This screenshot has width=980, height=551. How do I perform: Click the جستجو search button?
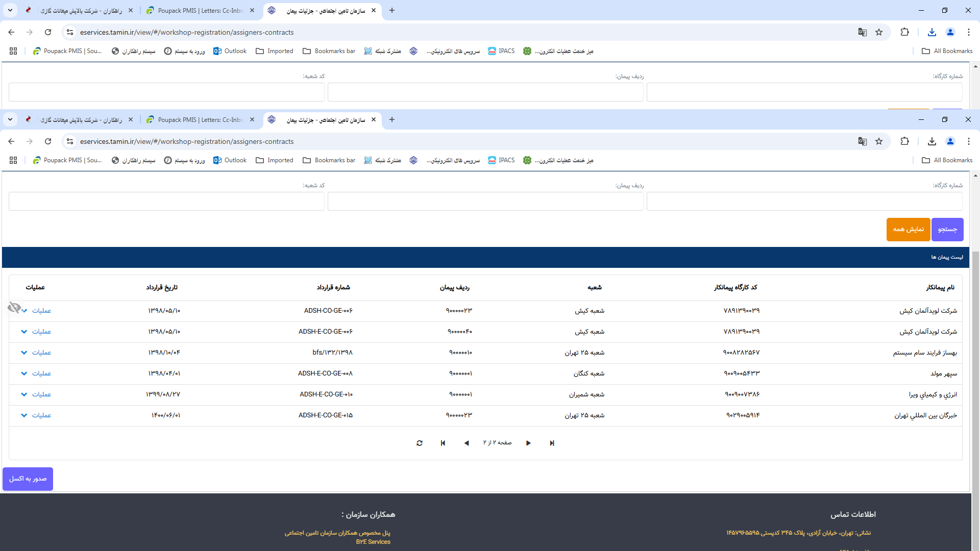[947, 230]
